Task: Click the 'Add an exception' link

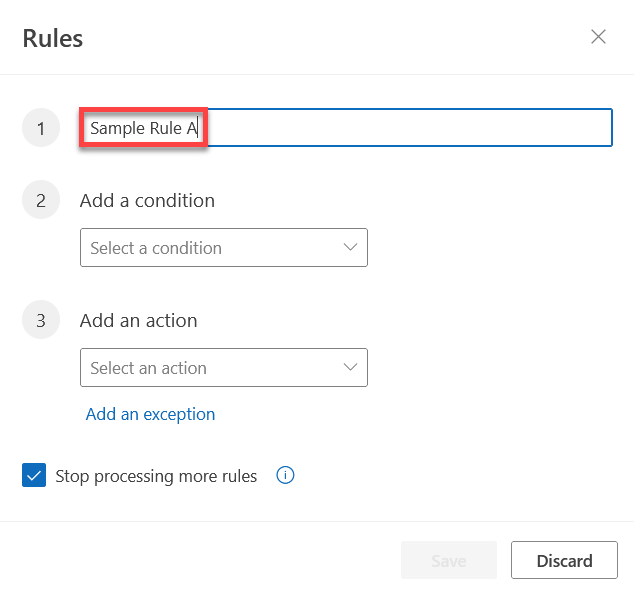Action: [x=150, y=414]
